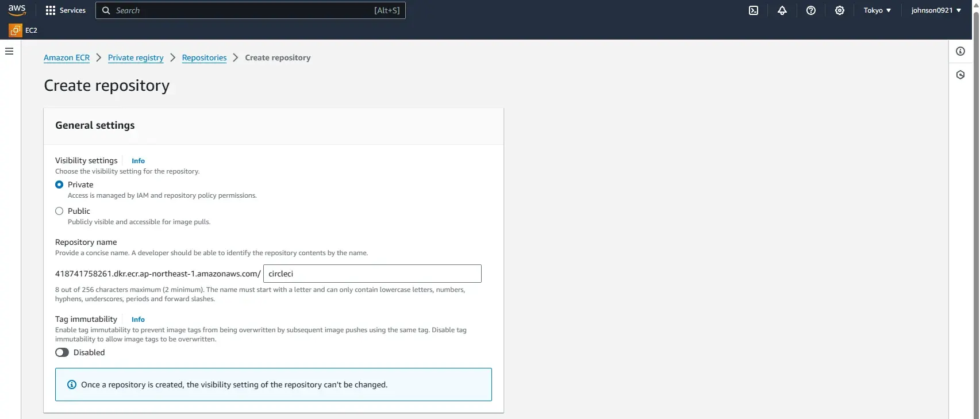Go to Private registry breadcrumb
The image size is (980, 419).
(136, 57)
